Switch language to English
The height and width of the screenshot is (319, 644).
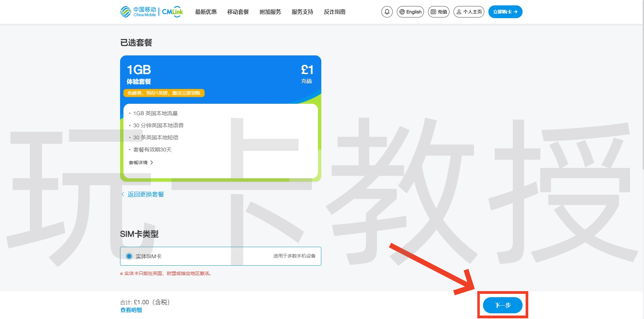410,12
